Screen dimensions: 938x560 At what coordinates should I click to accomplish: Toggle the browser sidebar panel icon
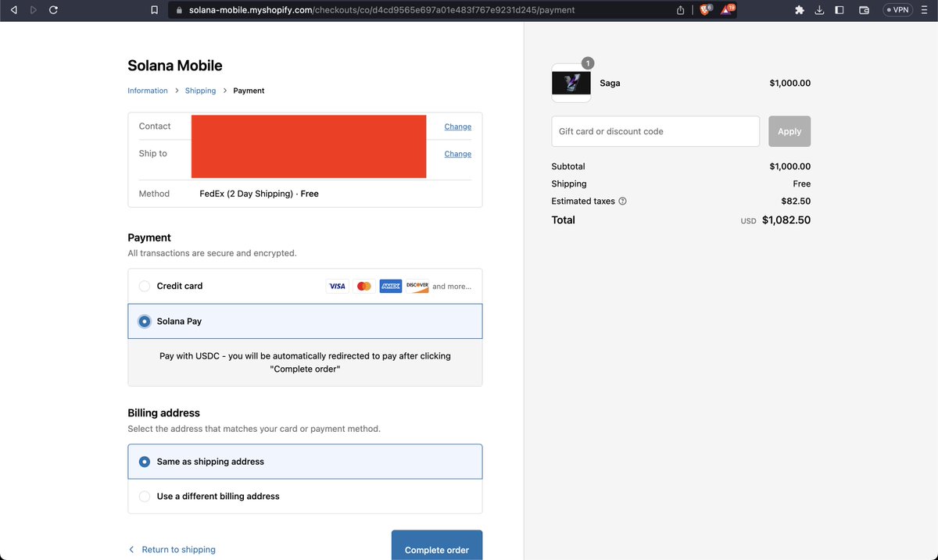point(839,10)
